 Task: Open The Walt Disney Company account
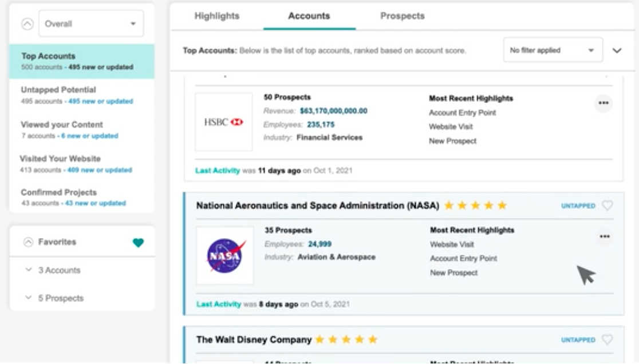254,339
